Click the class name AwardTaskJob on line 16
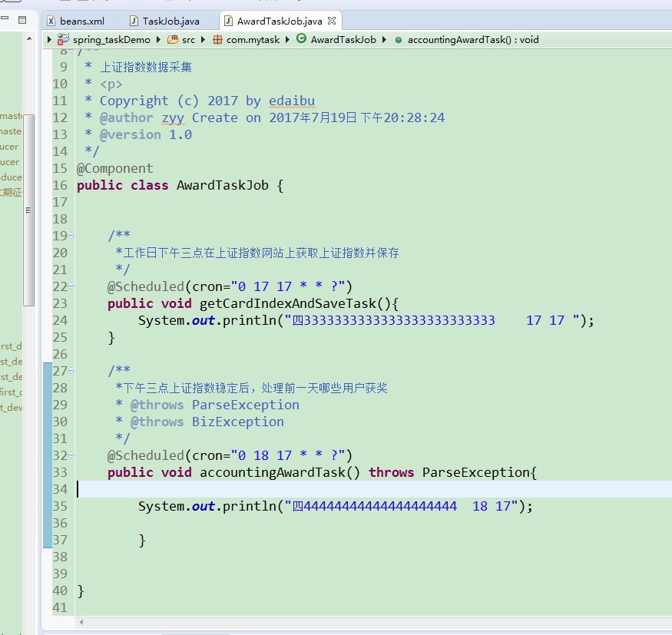 click(223, 185)
